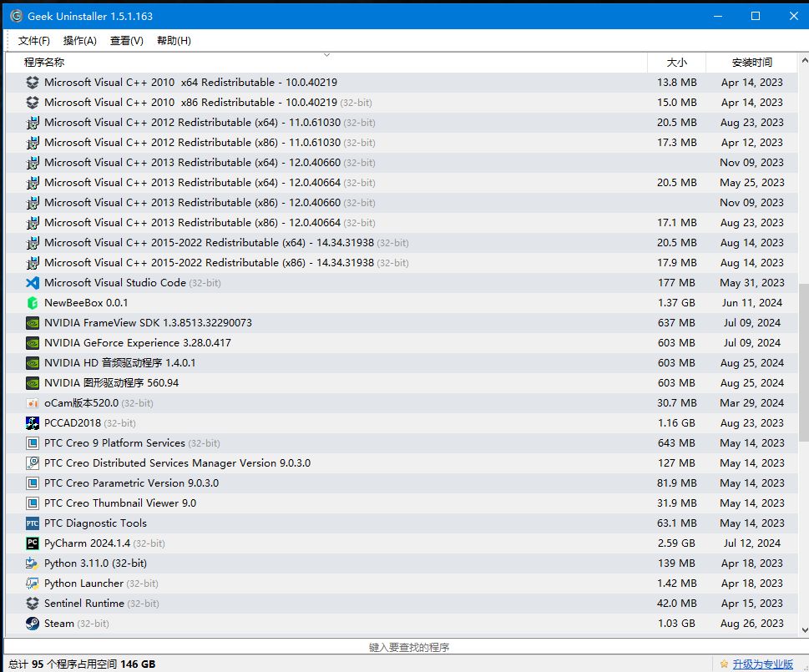This screenshot has width=809, height=672.
Task: Open the 查看(V) menu
Action: 126,41
